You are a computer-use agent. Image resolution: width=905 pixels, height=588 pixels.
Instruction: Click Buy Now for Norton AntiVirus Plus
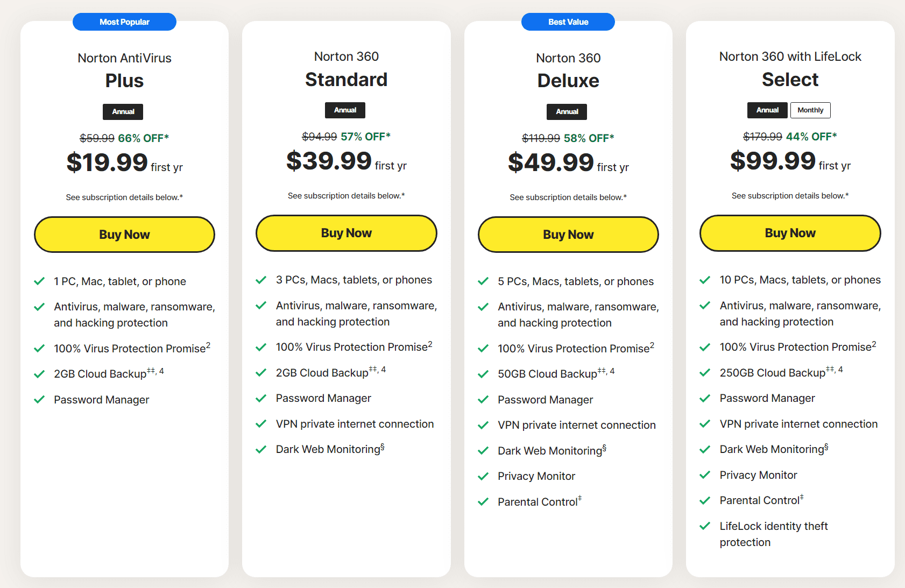coord(124,235)
